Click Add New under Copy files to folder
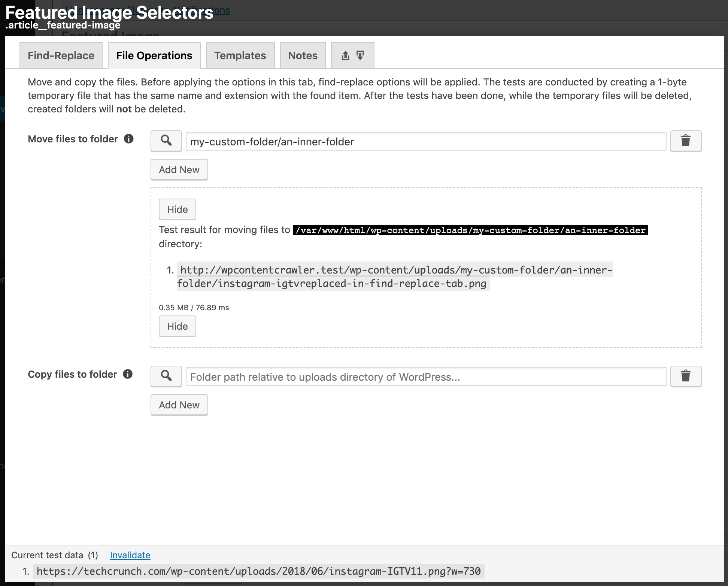 click(x=179, y=405)
